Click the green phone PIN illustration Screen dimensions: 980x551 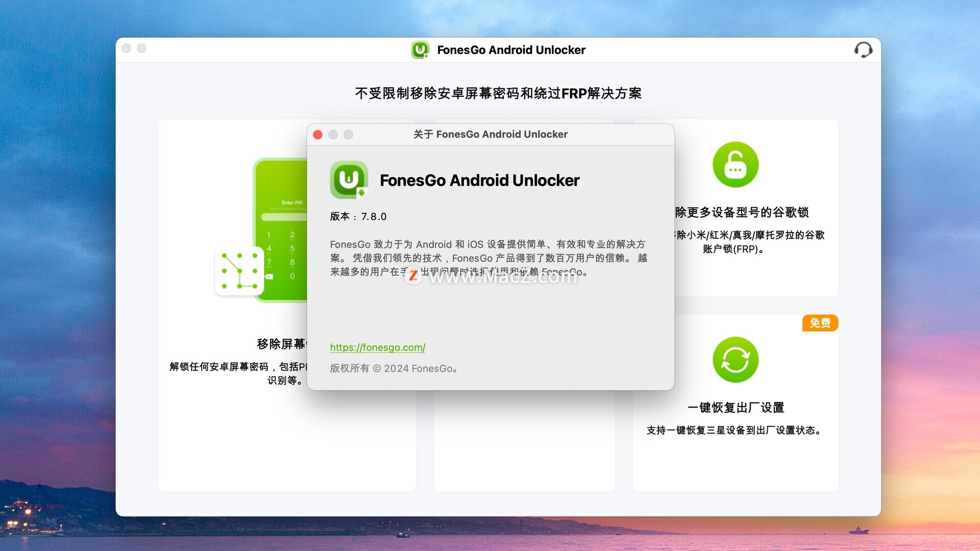coord(280,230)
